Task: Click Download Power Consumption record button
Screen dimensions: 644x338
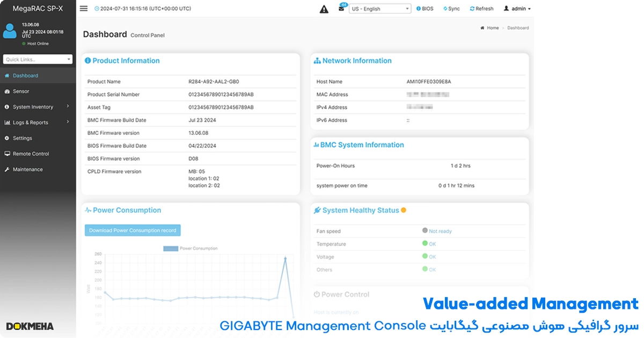Action: (133, 231)
